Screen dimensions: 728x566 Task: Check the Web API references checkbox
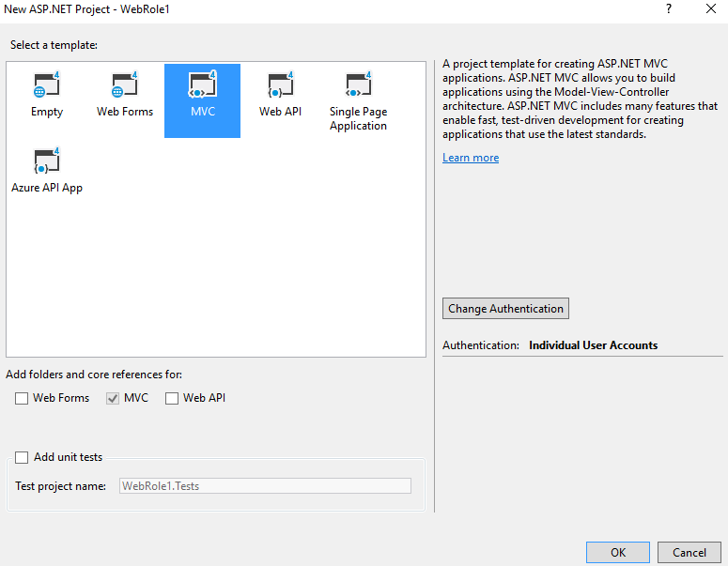pos(172,398)
